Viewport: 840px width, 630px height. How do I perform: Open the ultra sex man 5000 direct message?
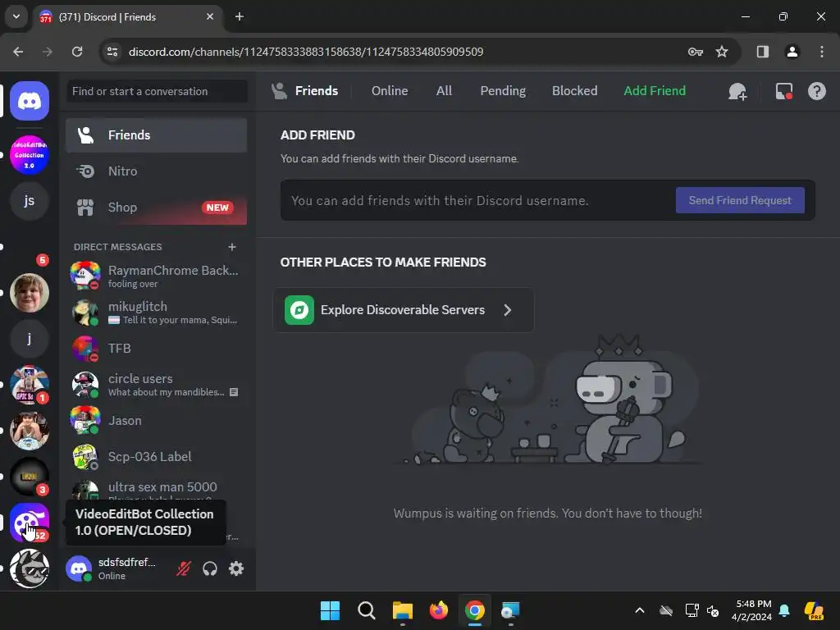[x=156, y=489]
